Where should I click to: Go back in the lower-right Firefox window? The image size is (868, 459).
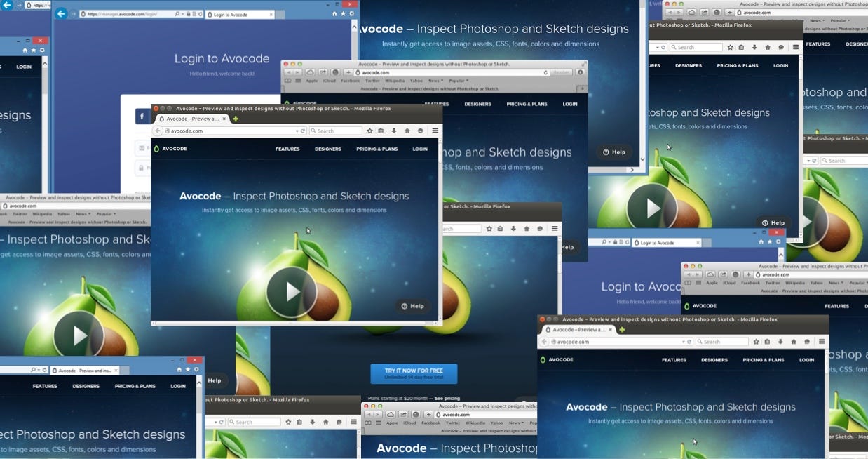click(544, 342)
